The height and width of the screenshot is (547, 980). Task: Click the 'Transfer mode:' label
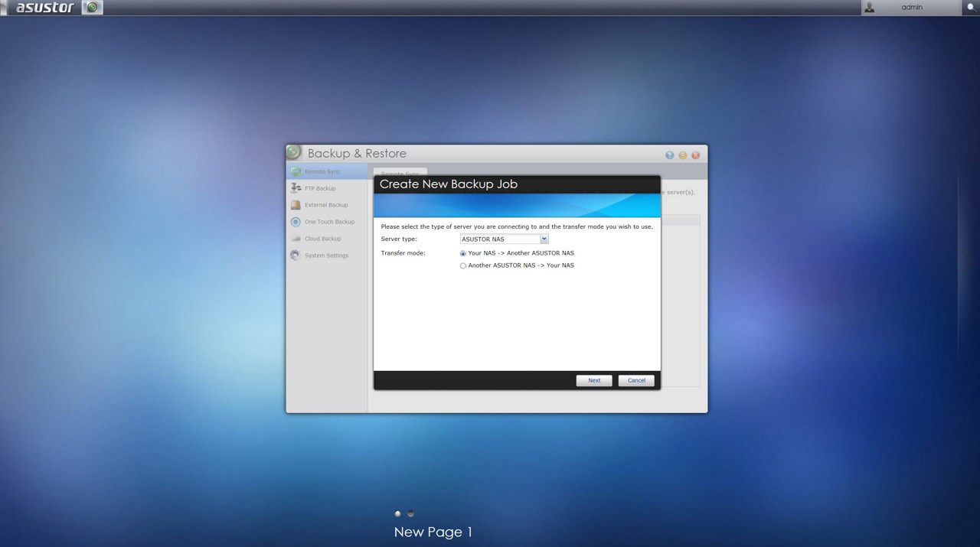[x=403, y=253]
